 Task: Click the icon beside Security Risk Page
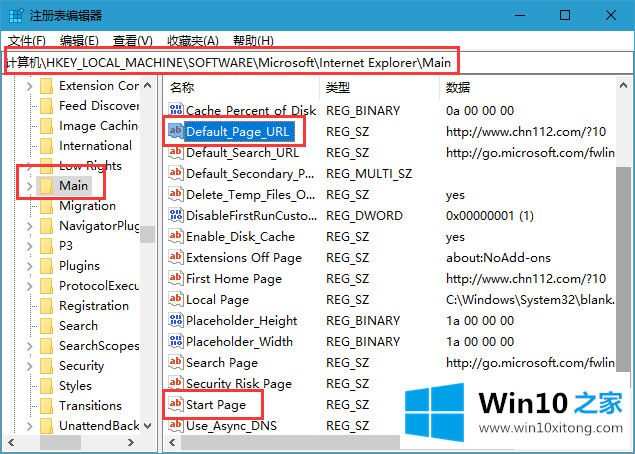[x=176, y=384]
